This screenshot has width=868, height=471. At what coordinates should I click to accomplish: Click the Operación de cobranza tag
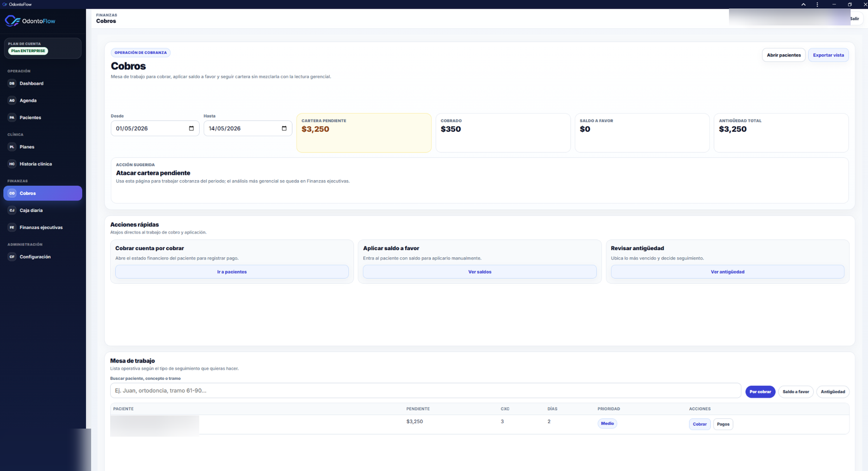[x=141, y=53]
